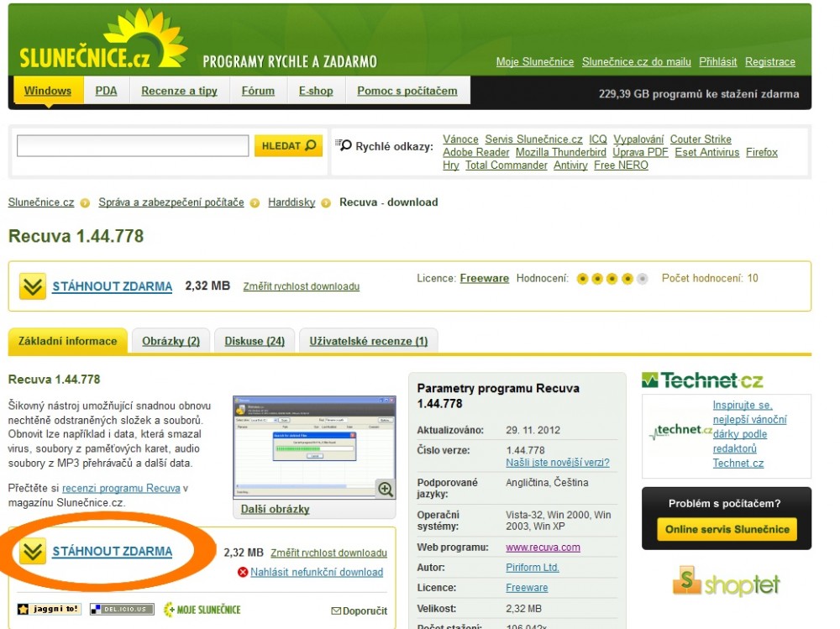Screen dimensions: 840x629
Task: Click the magnifier zoom icon on screenshot
Action: (x=386, y=489)
